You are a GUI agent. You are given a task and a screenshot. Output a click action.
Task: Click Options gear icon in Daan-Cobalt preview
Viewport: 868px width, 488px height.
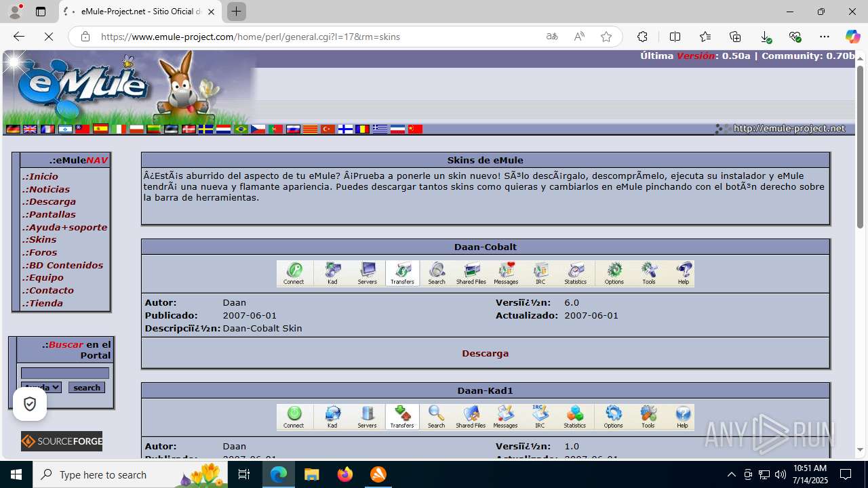coord(614,273)
